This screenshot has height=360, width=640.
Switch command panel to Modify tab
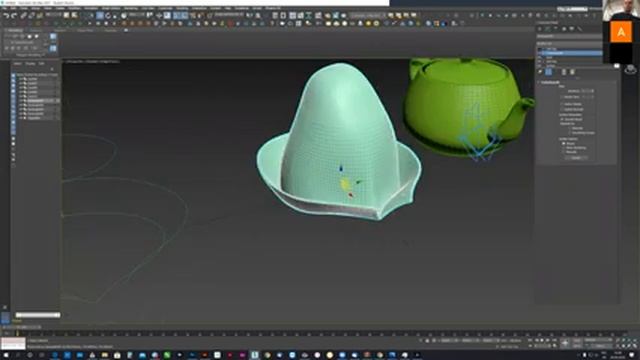coord(547,29)
